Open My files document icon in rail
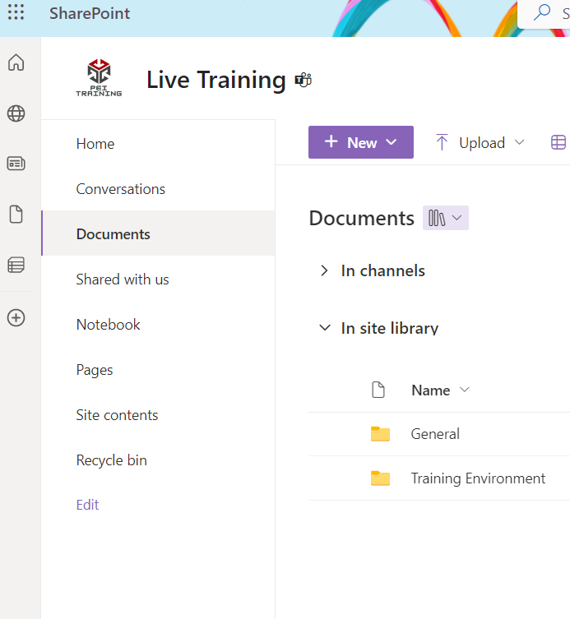This screenshot has width=570, height=619. point(16,214)
